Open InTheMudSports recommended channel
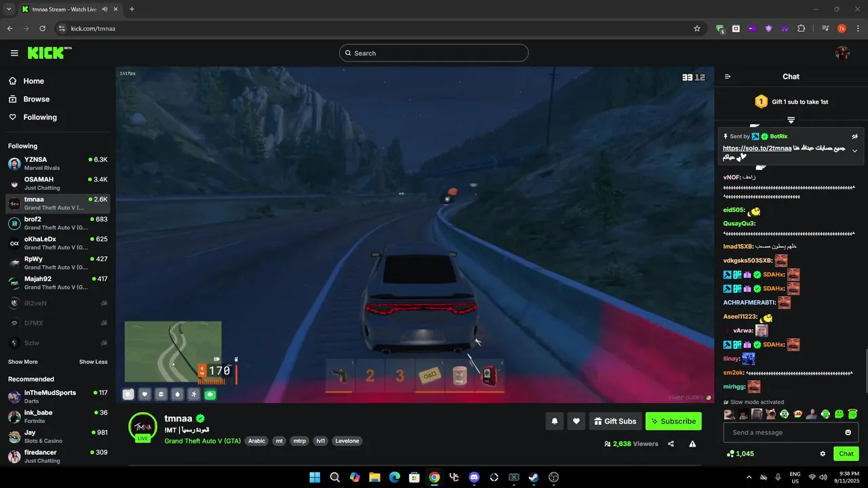The image size is (868, 488). click(58, 396)
